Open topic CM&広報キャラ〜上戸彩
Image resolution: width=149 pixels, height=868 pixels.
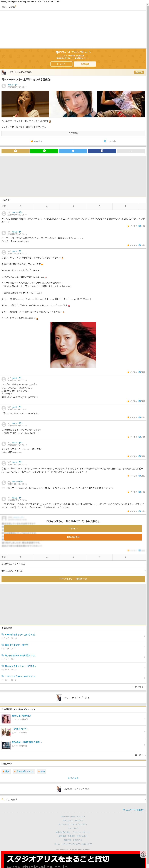[x=20, y=634]
